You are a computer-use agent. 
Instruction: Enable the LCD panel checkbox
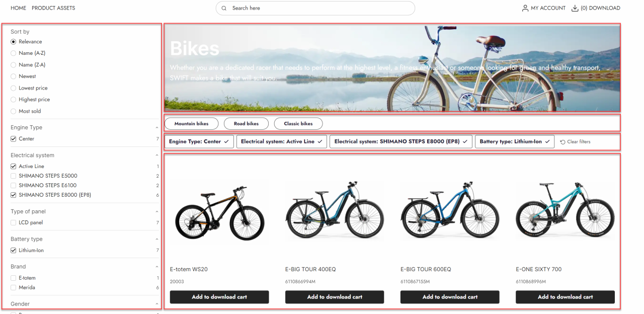tap(14, 222)
